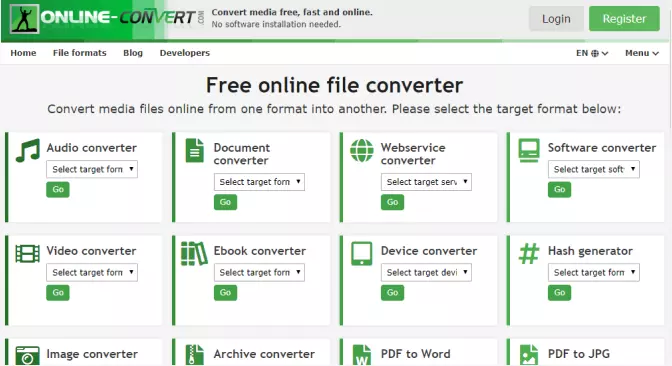Click Go under Webservice converter
This screenshot has height=366, width=672.
click(x=393, y=202)
